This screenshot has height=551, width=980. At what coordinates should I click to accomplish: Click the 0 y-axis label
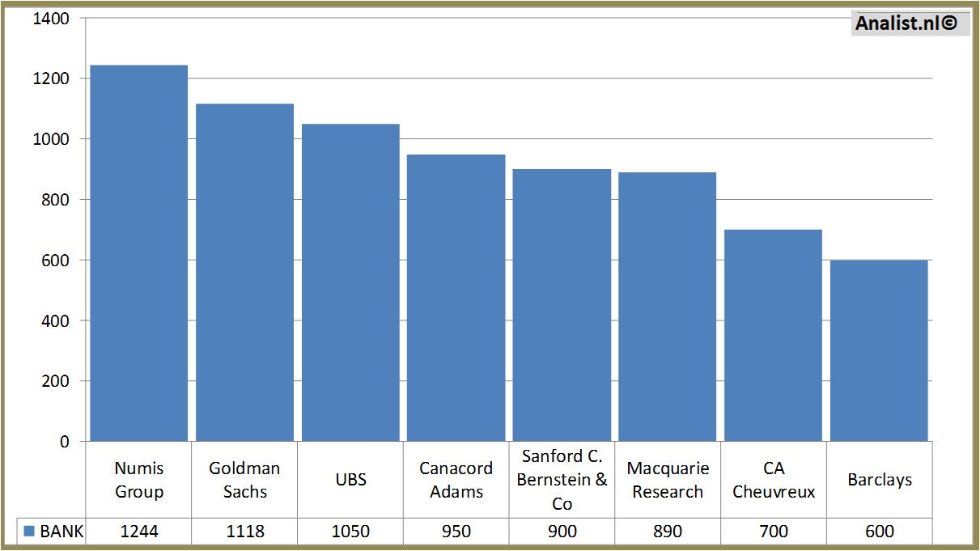(65, 442)
